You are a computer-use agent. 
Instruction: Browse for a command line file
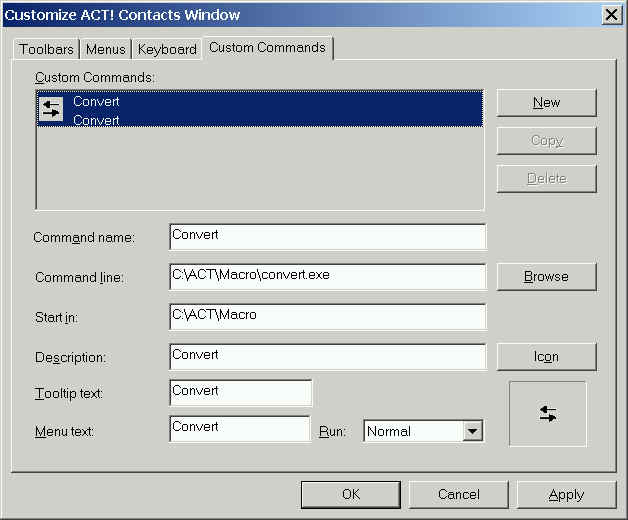click(547, 276)
